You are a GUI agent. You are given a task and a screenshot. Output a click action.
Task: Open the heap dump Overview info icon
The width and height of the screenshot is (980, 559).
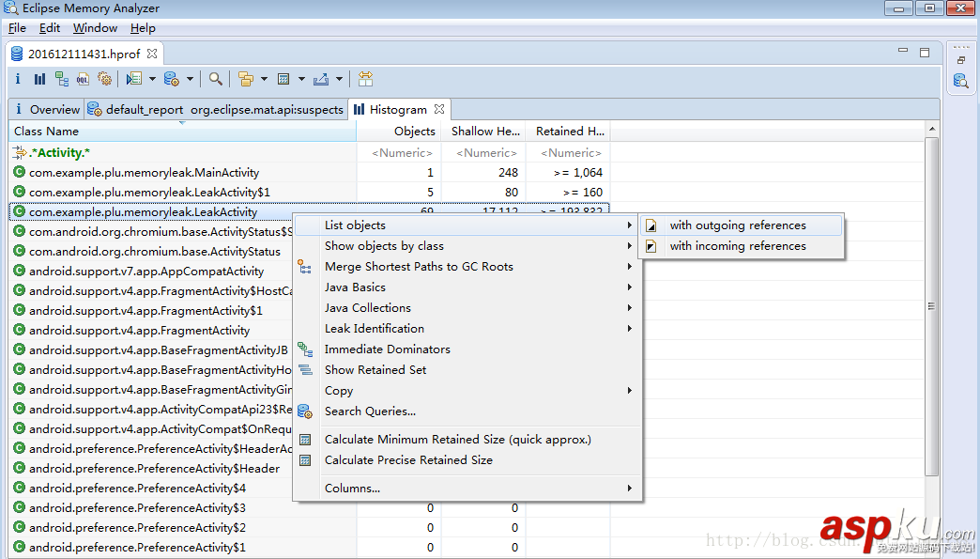(18, 79)
